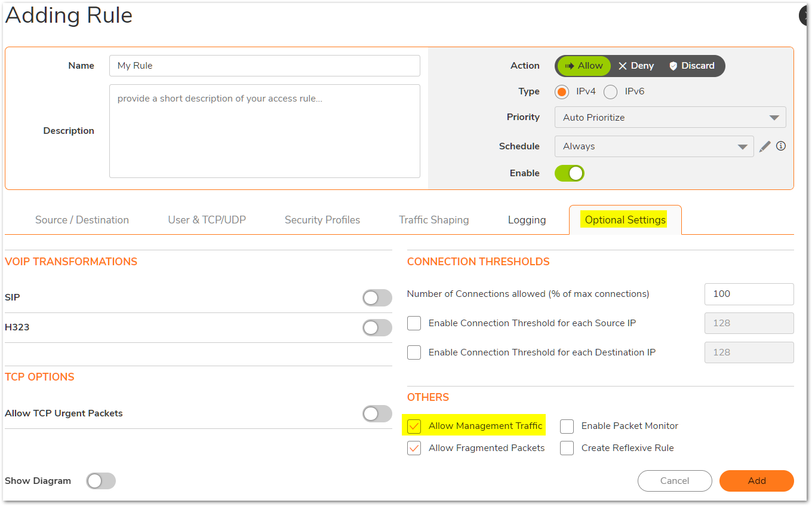This screenshot has height=506, width=812.
Task: Expand the Schedule dropdown
Action: [654, 146]
